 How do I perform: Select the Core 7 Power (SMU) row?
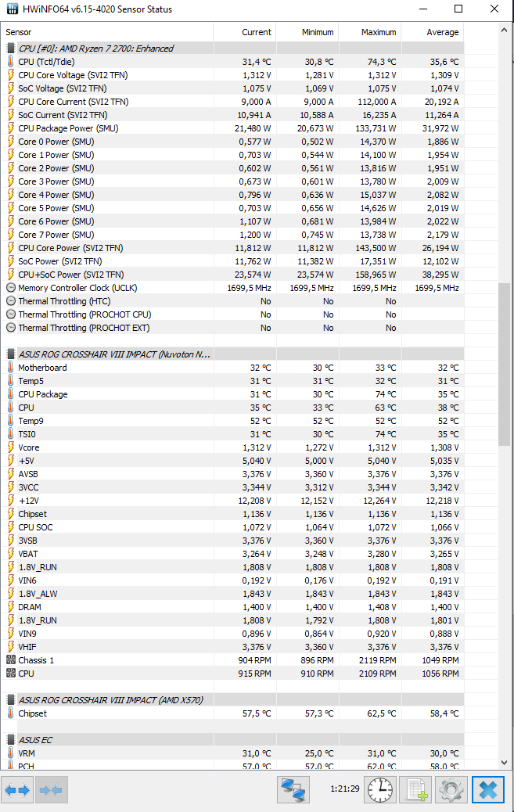click(x=232, y=235)
